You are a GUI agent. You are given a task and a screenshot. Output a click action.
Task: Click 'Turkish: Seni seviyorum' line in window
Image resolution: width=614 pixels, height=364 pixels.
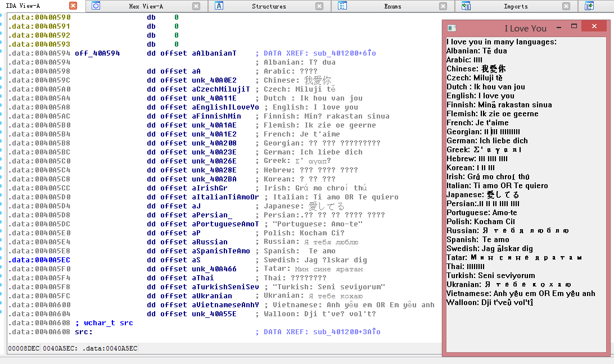click(x=491, y=276)
